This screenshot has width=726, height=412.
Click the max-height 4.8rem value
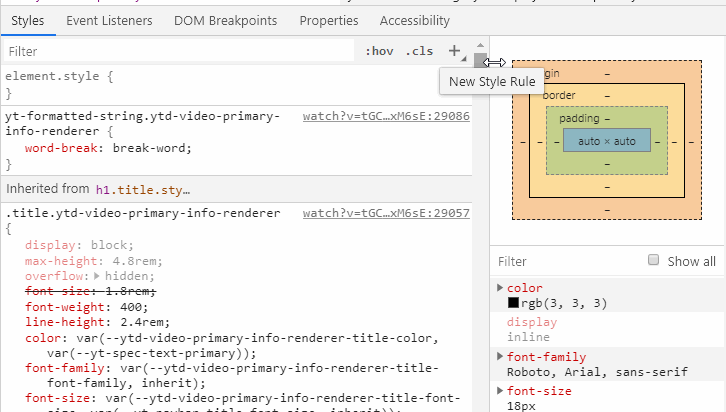(x=135, y=261)
